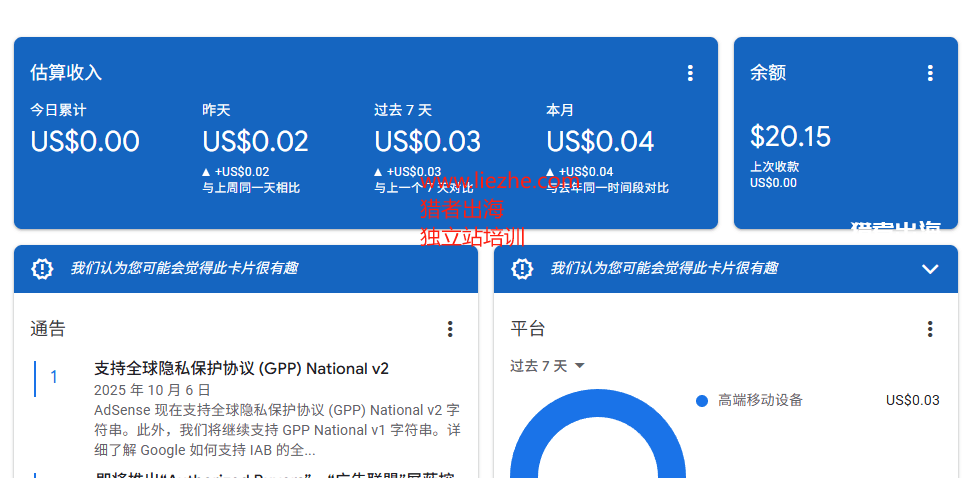
Task: Click the 昨天 US$0.02 earnings value
Action: 255,141
